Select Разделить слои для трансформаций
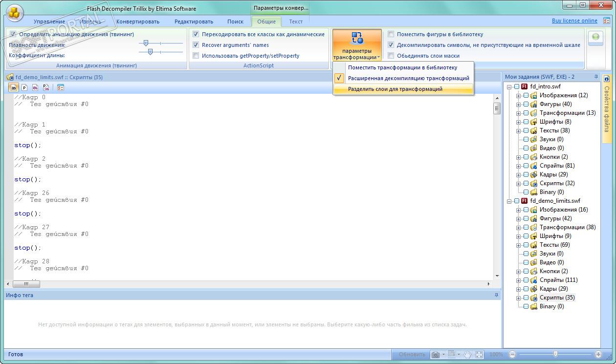This screenshot has width=616, height=364. click(403, 89)
